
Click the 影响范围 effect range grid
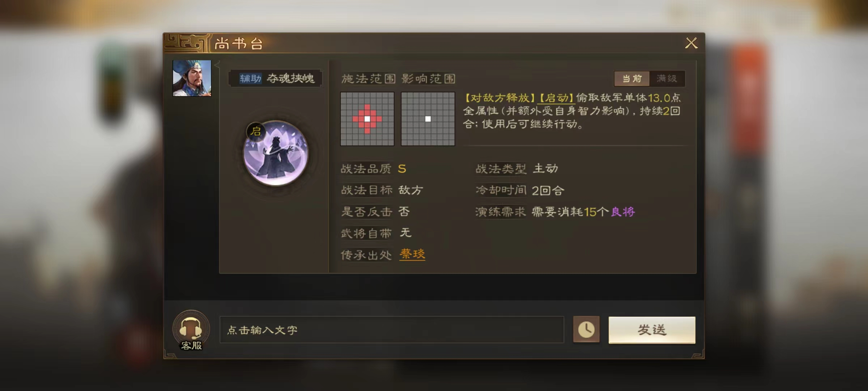point(428,119)
